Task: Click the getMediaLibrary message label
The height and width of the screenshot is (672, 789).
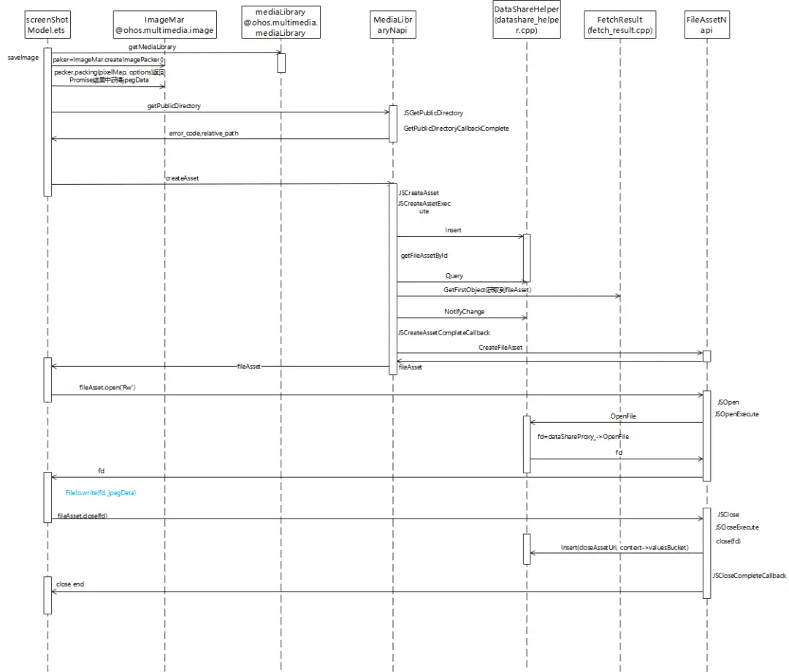Action: pyautogui.click(x=153, y=47)
